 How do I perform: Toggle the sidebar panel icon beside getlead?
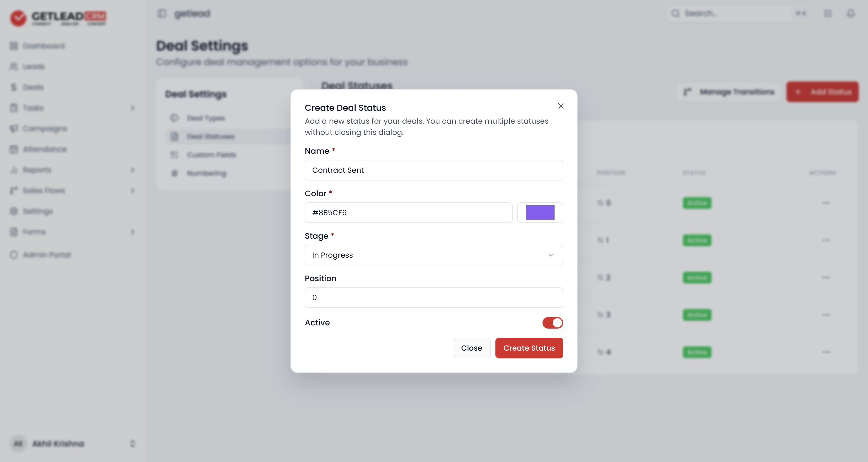162,13
